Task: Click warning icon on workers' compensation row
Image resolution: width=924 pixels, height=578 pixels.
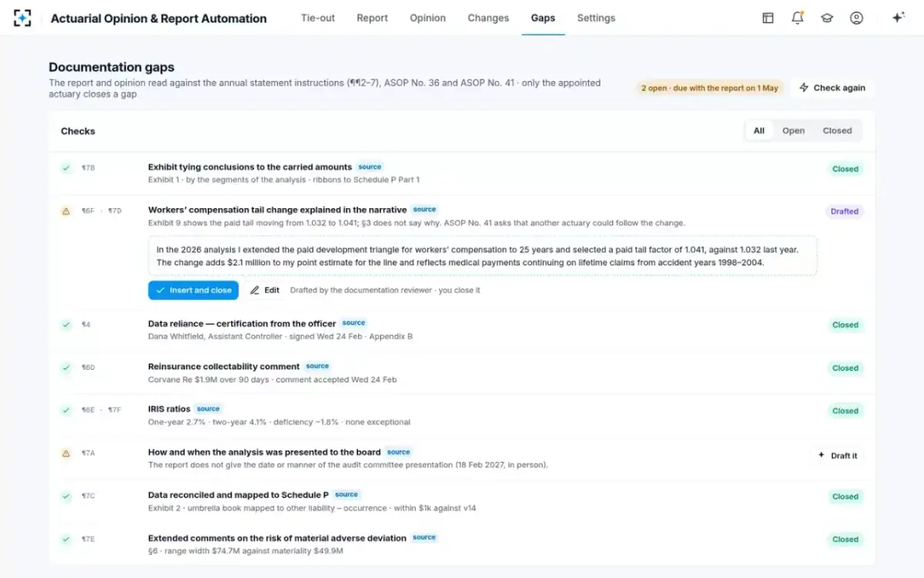Action: coord(66,210)
